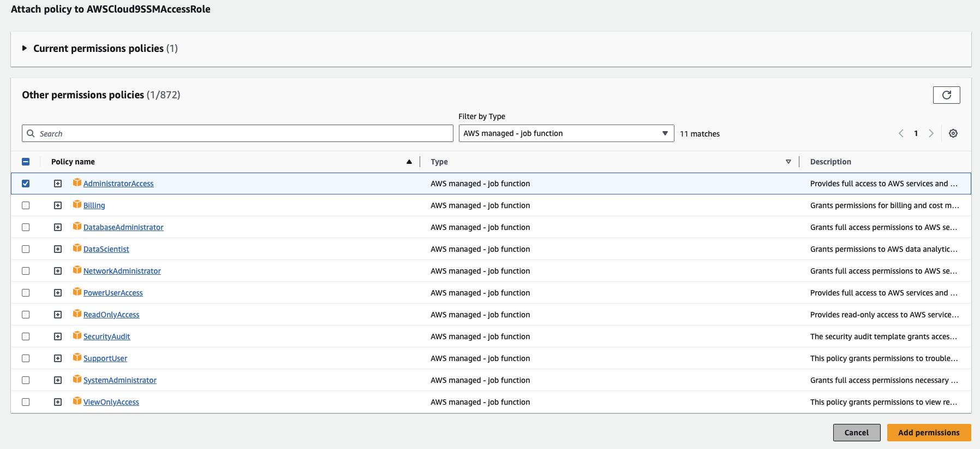Check the PowerUserAccess checkbox
Screen dimensions: 980x449
[x=26, y=293]
